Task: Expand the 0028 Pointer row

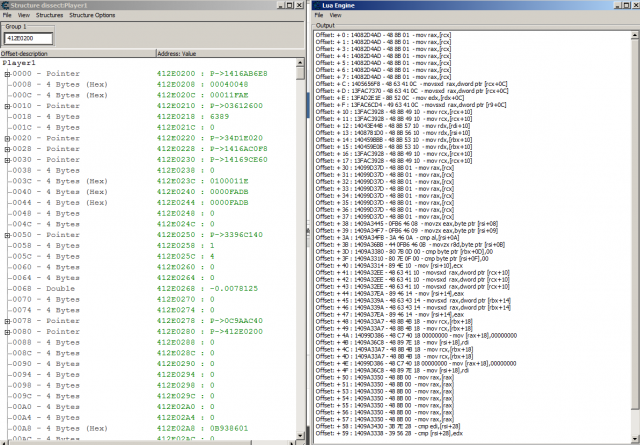Action: [7, 146]
